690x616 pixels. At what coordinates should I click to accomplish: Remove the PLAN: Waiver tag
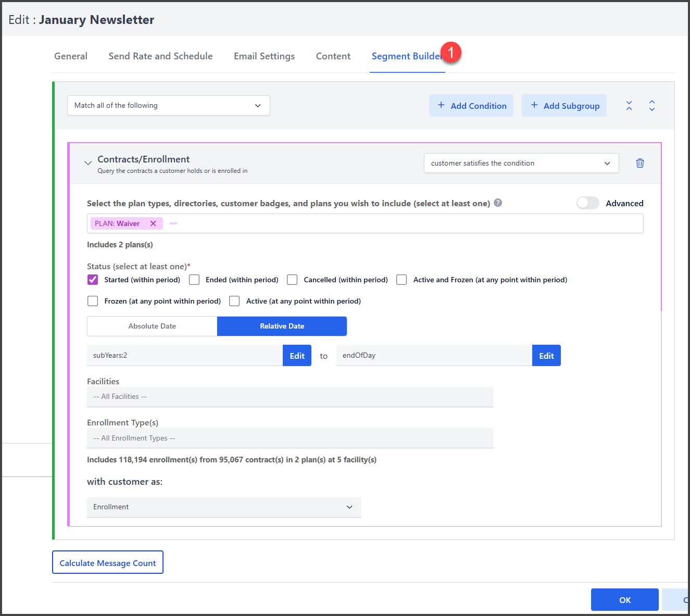[153, 223]
